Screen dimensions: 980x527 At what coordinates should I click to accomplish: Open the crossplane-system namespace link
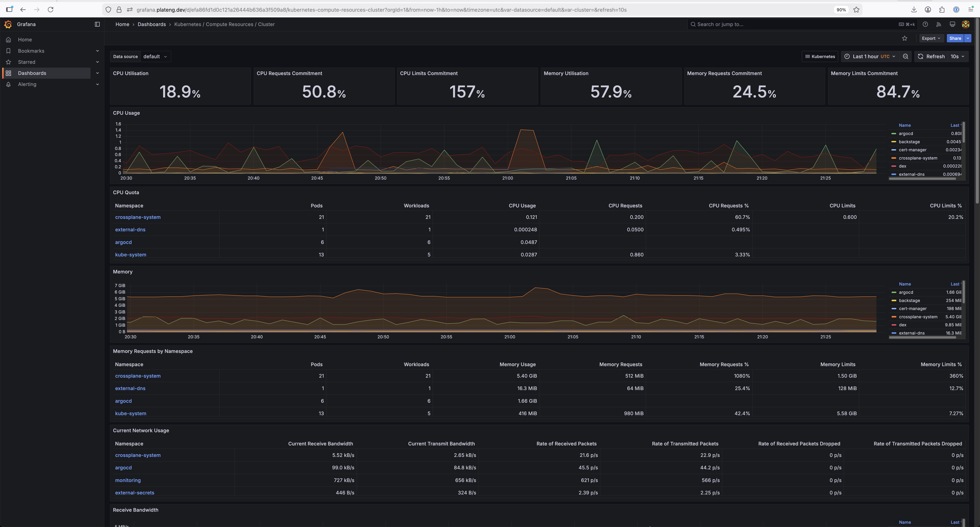[x=138, y=217]
